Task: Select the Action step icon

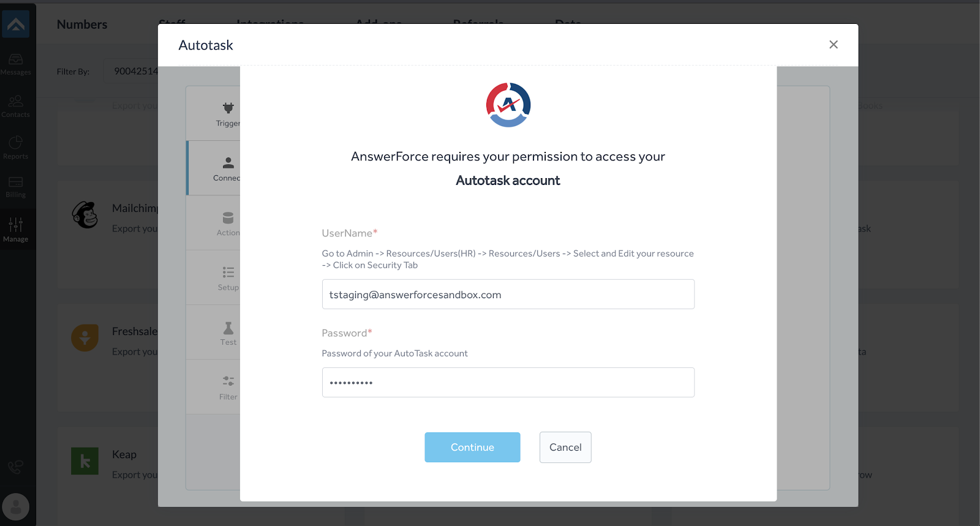Action: click(228, 218)
